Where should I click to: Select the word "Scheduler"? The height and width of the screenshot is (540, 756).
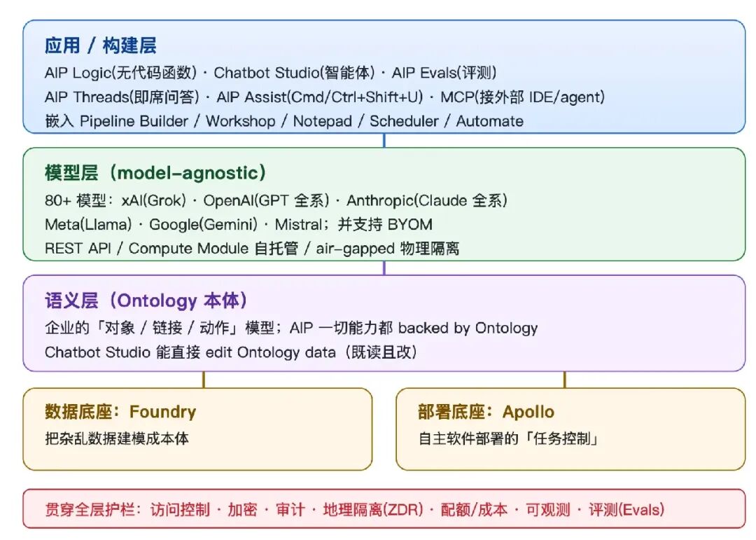[x=404, y=121]
